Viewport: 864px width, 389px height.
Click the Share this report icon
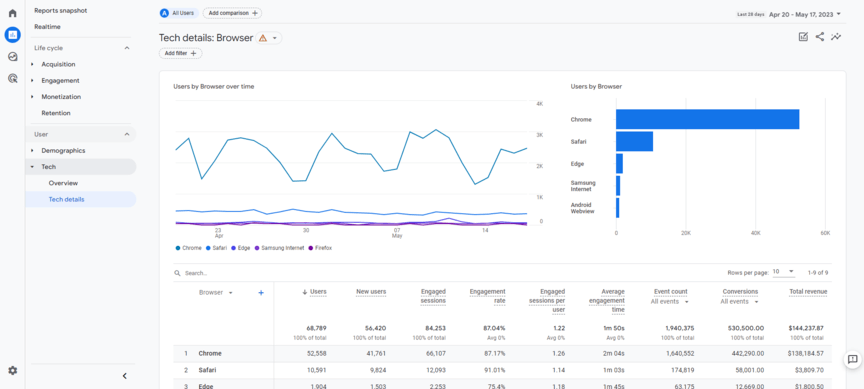(x=820, y=37)
